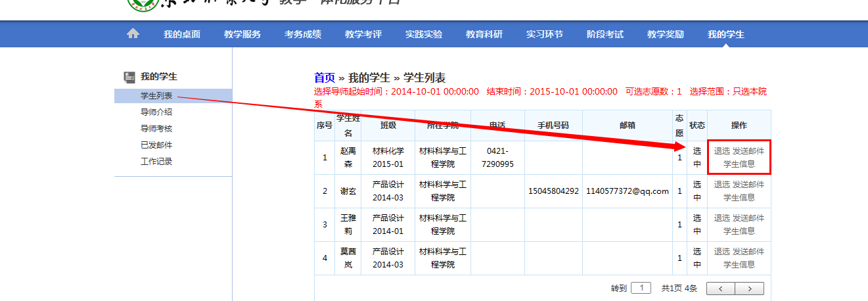Click the university logo at top left

coord(143,4)
